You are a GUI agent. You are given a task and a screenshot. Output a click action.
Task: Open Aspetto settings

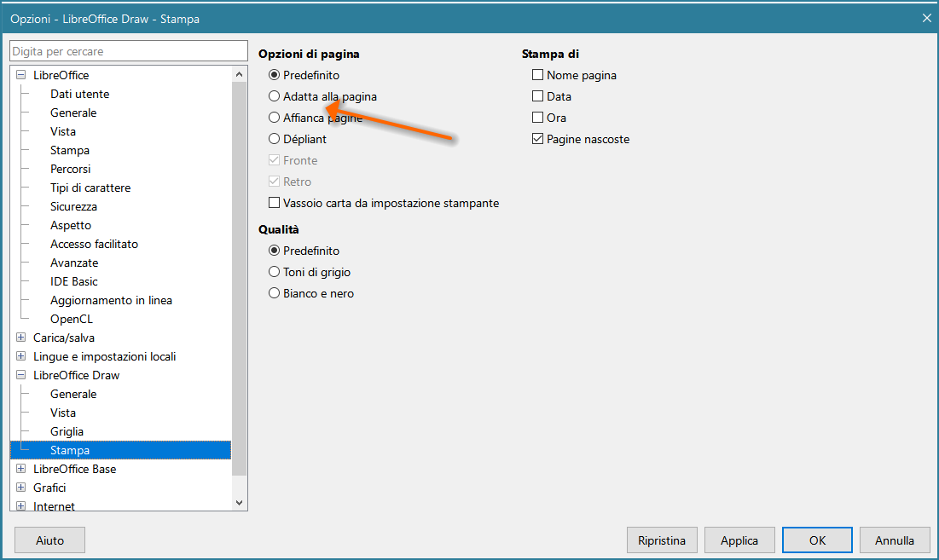click(x=71, y=225)
